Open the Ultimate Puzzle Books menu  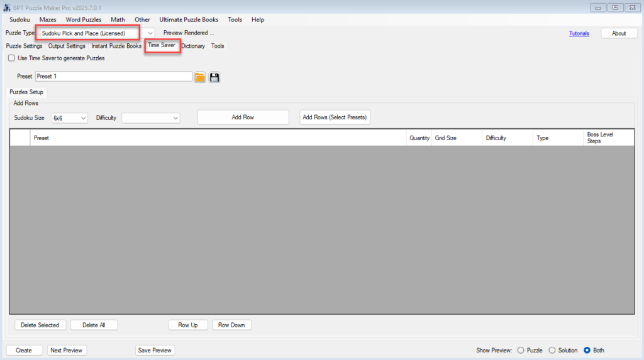189,19
